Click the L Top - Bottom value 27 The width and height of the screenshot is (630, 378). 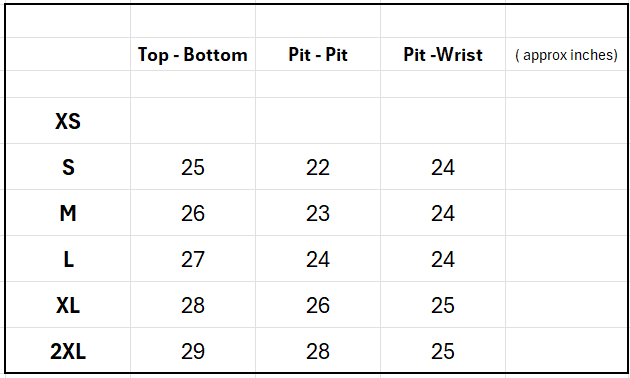coord(193,259)
